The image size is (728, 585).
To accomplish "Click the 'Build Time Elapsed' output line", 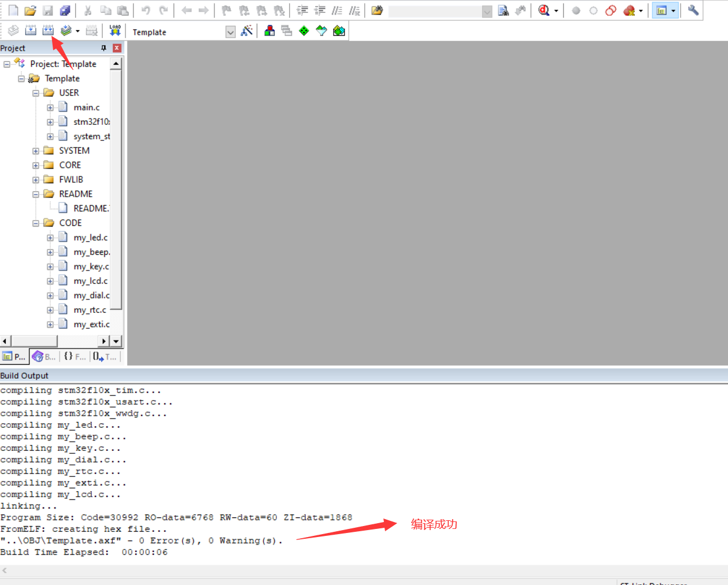I will tap(84, 552).
